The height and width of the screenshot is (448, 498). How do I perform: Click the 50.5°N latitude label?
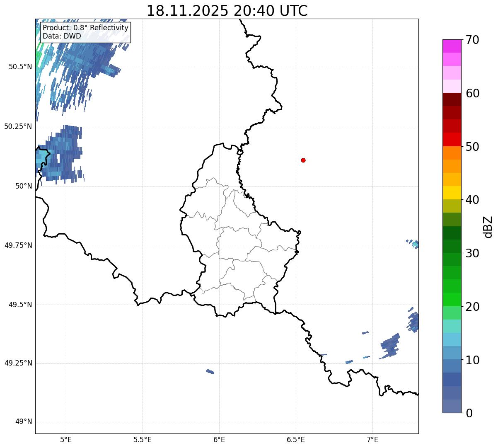pos(20,67)
